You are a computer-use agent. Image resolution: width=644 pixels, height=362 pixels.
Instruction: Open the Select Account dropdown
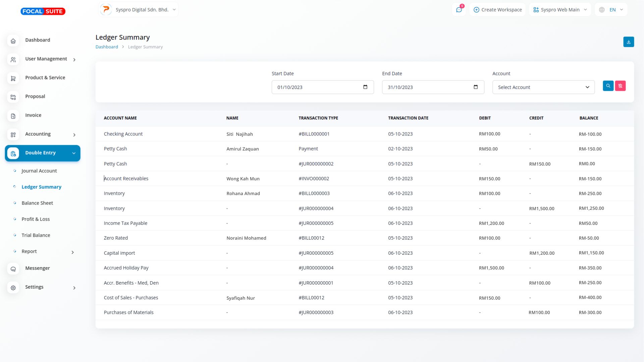(543, 87)
